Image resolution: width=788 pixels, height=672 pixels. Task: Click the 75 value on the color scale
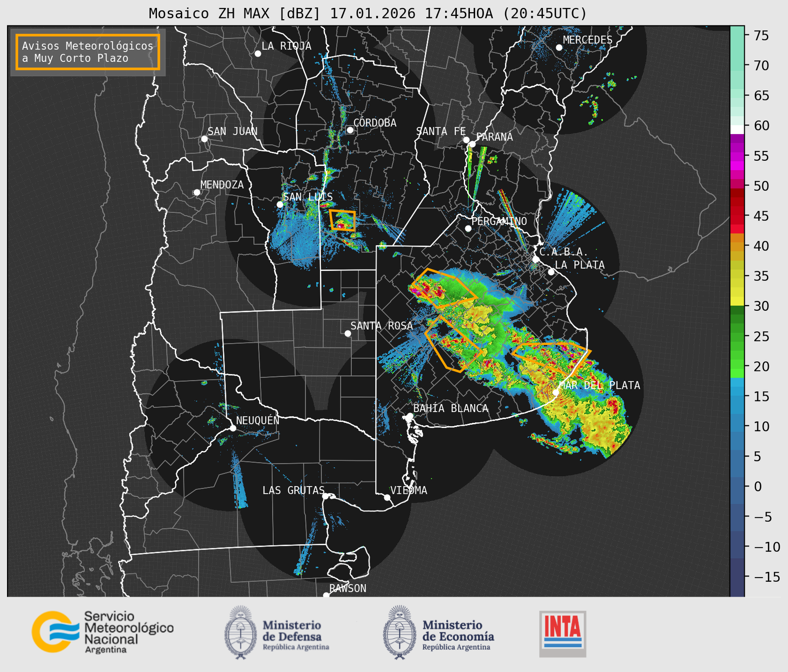click(761, 36)
